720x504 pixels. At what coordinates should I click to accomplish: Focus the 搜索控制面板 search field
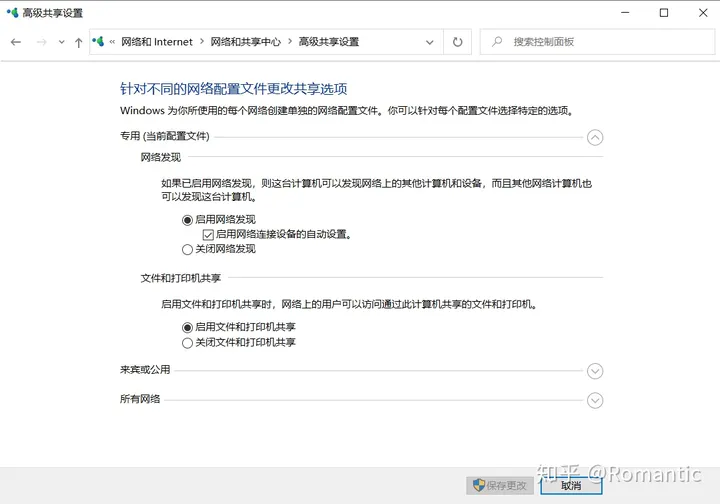pyautogui.click(x=597, y=42)
